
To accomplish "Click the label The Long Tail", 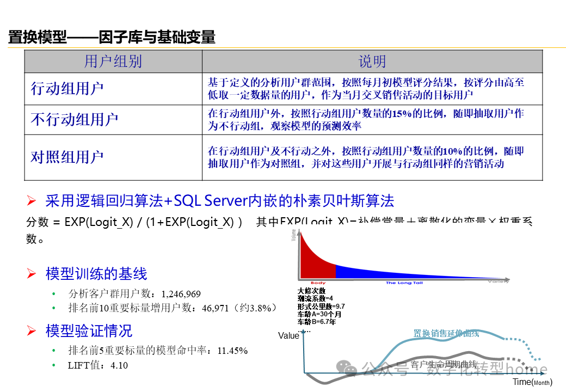I will tap(404, 283).
